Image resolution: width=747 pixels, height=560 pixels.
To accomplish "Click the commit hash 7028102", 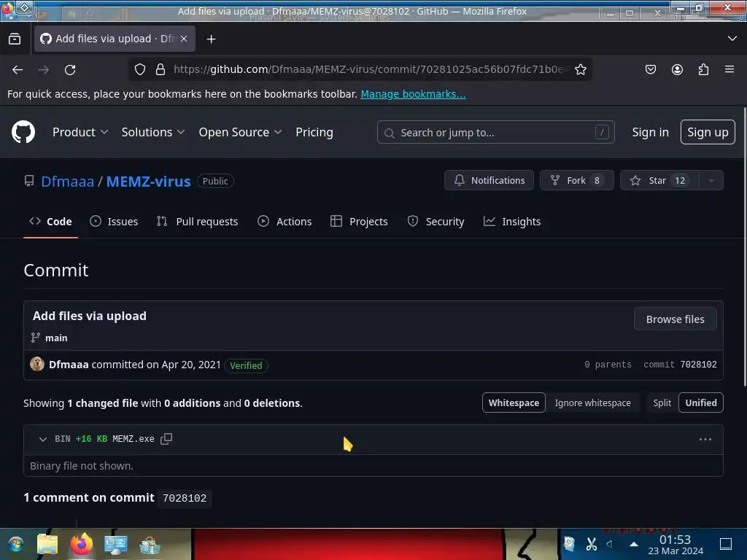I will click(x=698, y=365).
